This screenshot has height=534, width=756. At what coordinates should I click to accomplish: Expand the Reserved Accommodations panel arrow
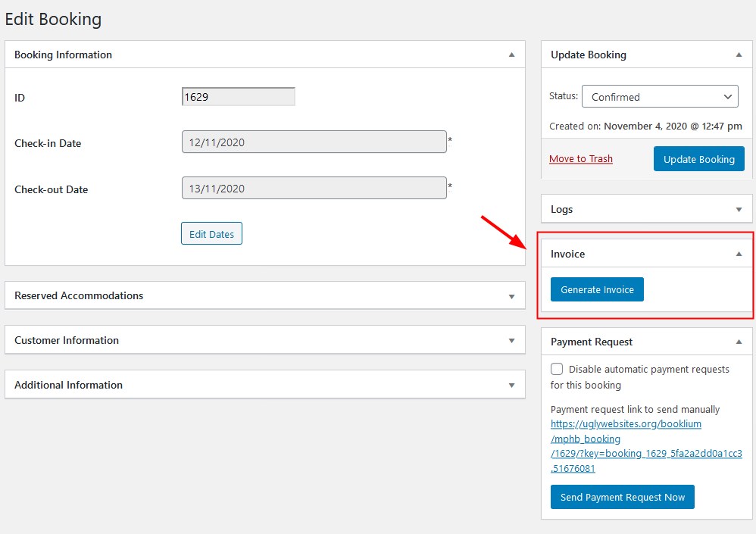tap(511, 296)
